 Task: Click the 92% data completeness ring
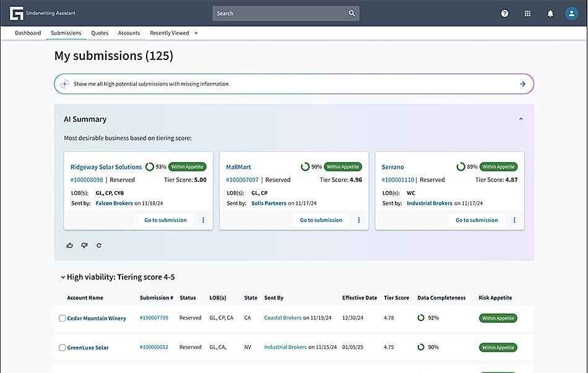coord(421,318)
